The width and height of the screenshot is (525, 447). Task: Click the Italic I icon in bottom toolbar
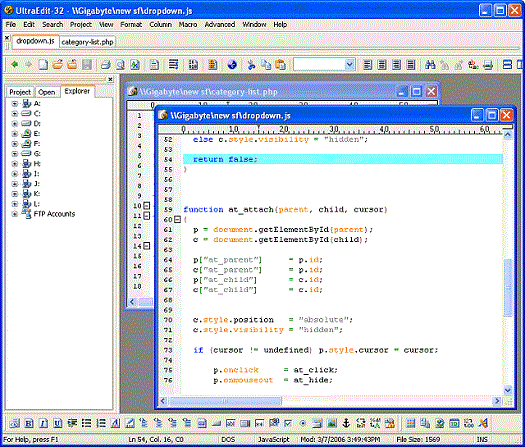tap(43, 424)
